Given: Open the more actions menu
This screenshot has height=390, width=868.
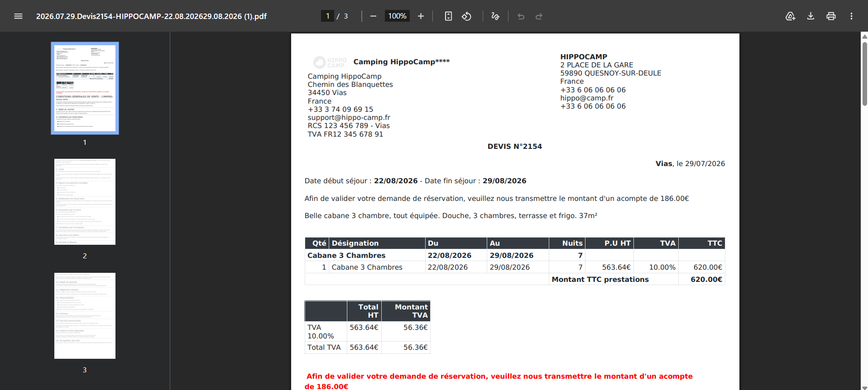Looking at the screenshot, I should pos(851,16).
